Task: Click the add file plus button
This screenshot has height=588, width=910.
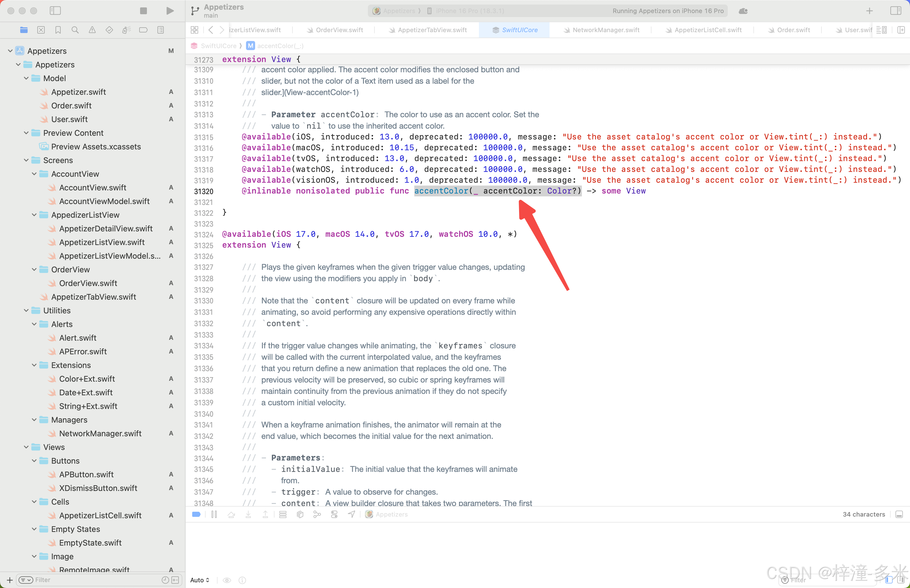Action: pyautogui.click(x=10, y=580)
